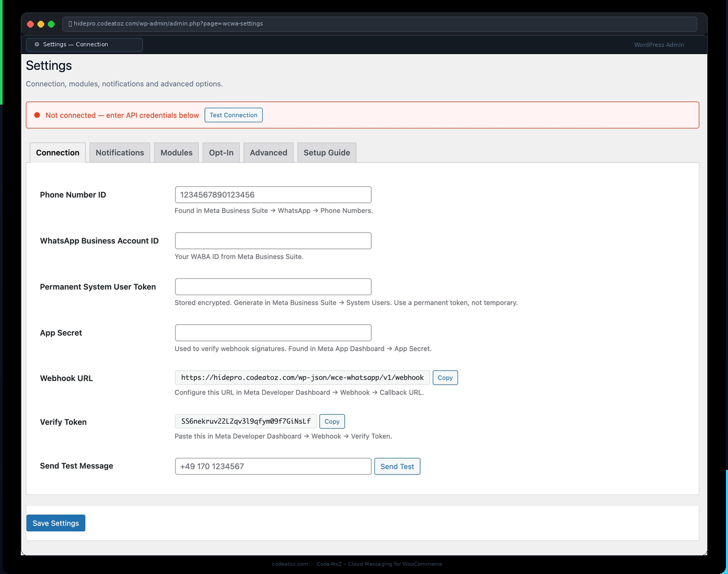Click 'CodeAtoZ – Cloud Messaging for WooCommerce' footer text
The image size is (728, 574).
(379, 564)
